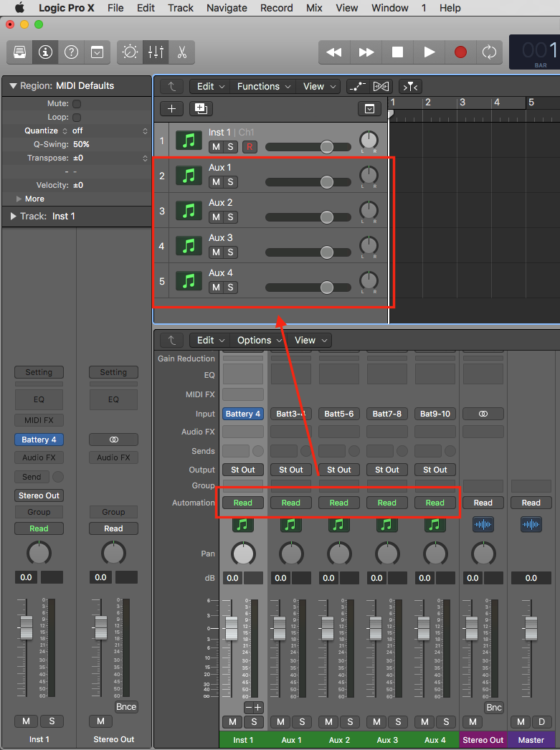Click the Aux 2 track volume slider

pos(326,217)
